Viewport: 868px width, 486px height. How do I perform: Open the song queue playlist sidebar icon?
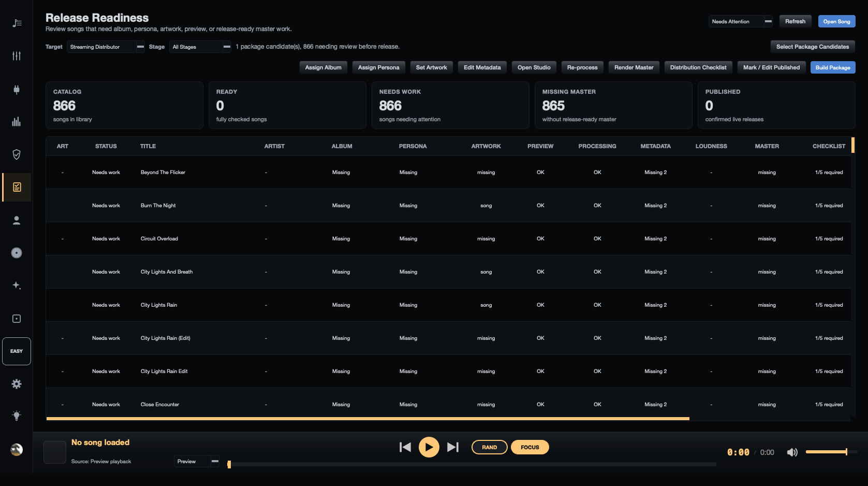(17, 23)
